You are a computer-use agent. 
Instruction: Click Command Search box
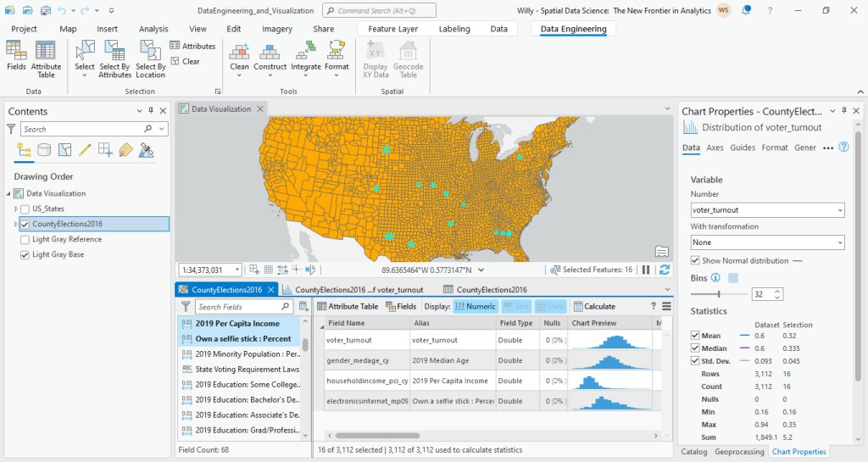379,10
